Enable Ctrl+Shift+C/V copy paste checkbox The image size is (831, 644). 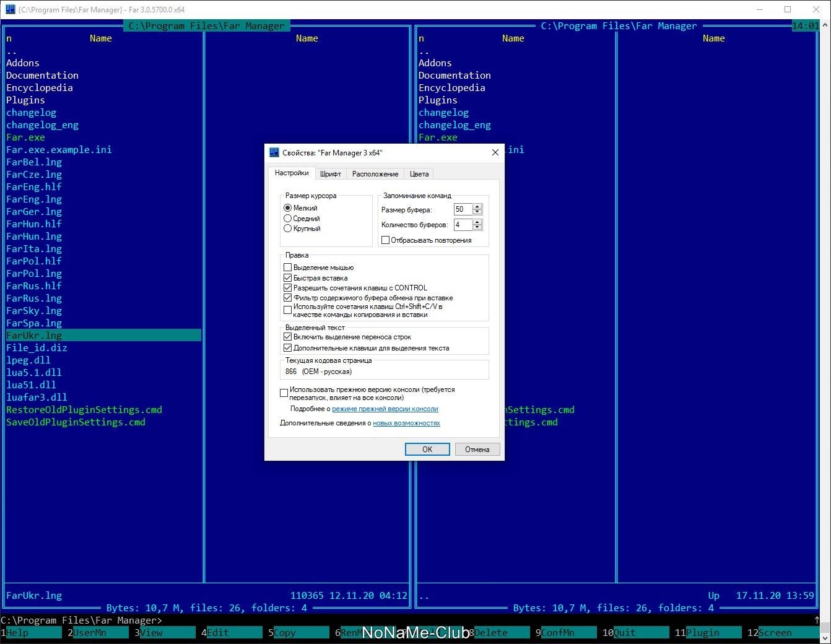(x=287, y=310)
